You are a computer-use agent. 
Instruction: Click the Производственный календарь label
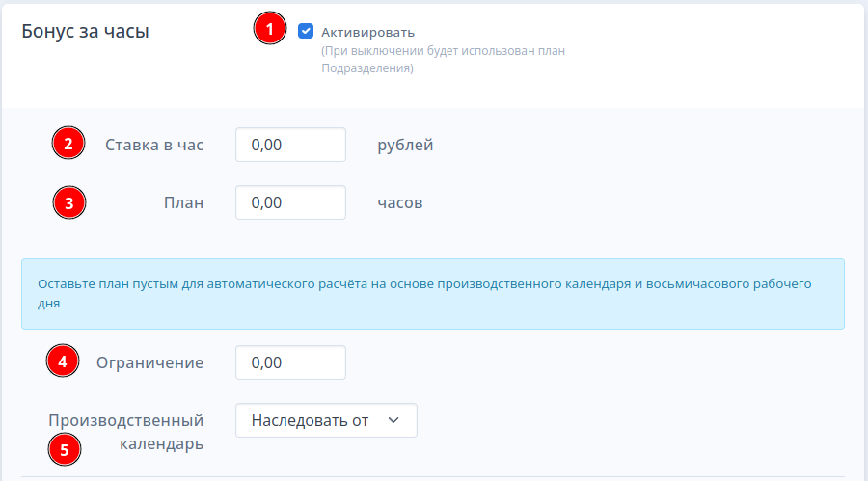tap(125, 432)
